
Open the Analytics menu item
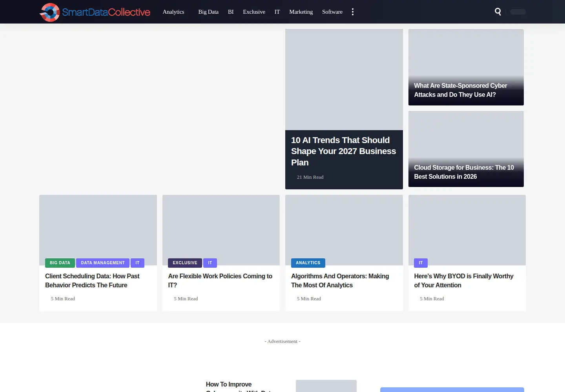click(173, 12)
